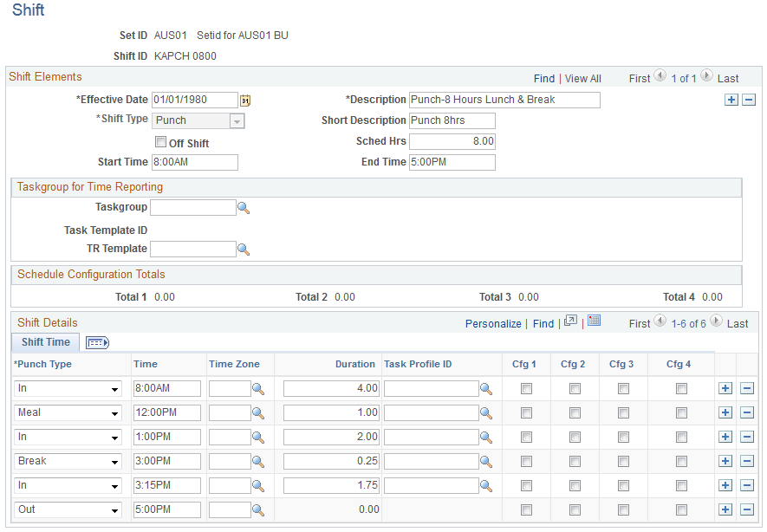
Task: Select the Shift Time tab
Action: [45, 342]
